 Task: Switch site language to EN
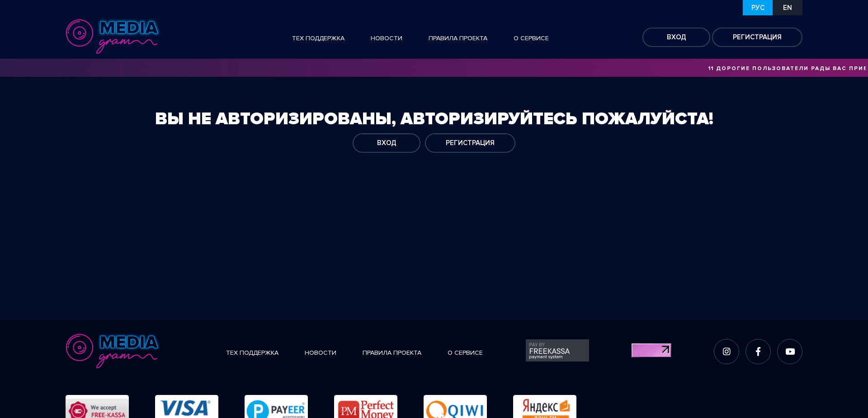(x=787, y=7)
